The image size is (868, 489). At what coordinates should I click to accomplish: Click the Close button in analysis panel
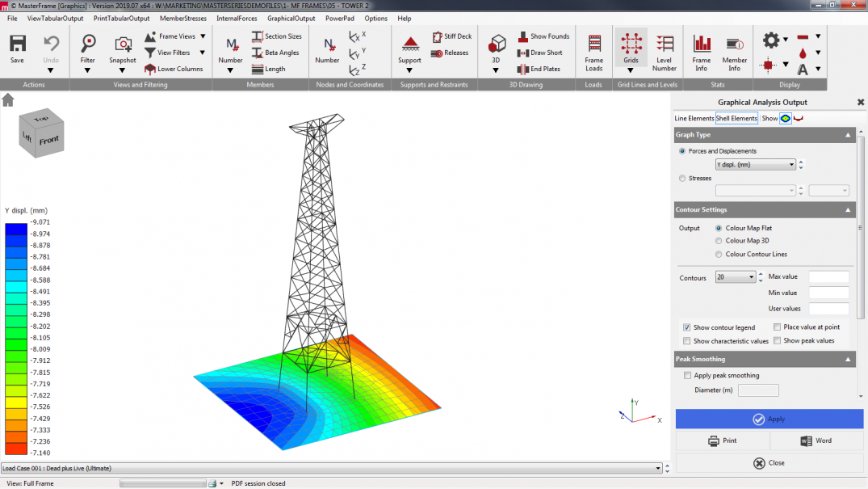(769, 463)
